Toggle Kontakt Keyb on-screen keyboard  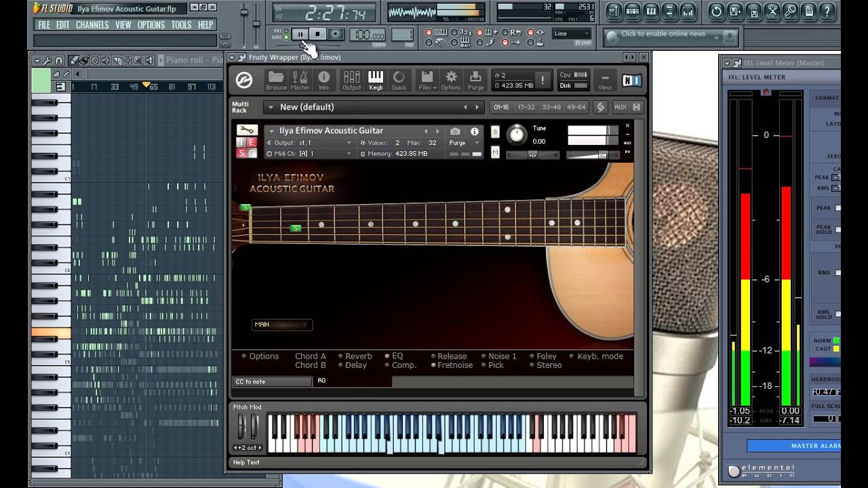click(x=376, y=79)
